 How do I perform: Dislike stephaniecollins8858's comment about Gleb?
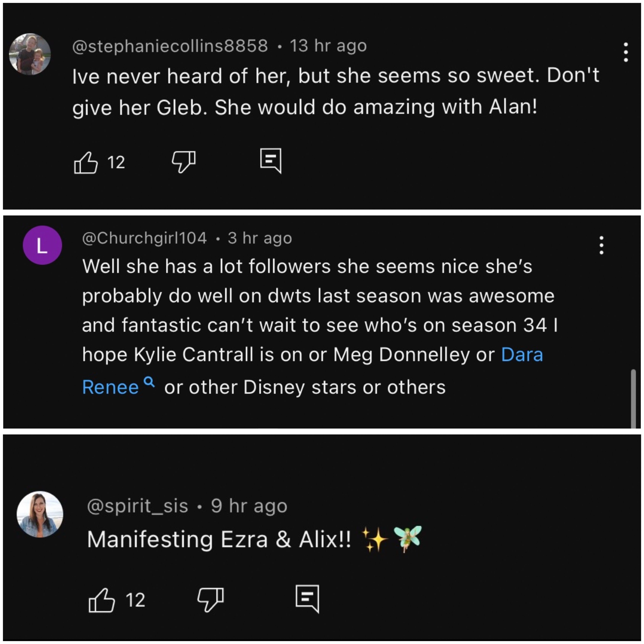tap(183, 162)
